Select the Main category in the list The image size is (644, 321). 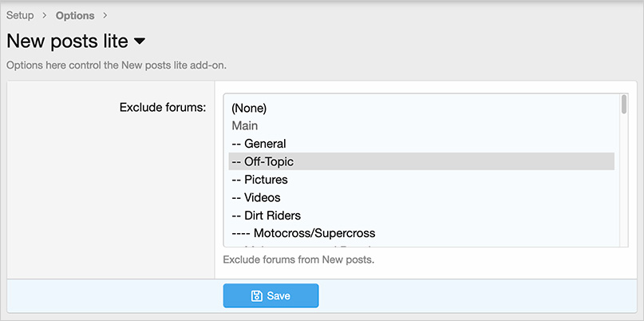pos(245,125)
